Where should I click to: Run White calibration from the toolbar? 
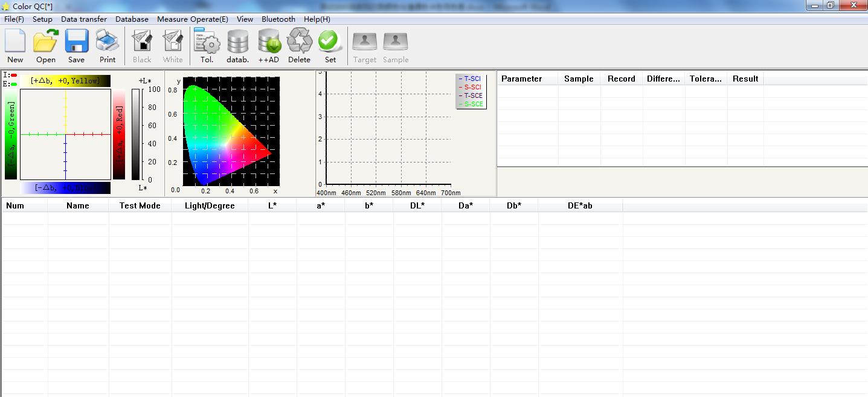click(x=173, y=46)
